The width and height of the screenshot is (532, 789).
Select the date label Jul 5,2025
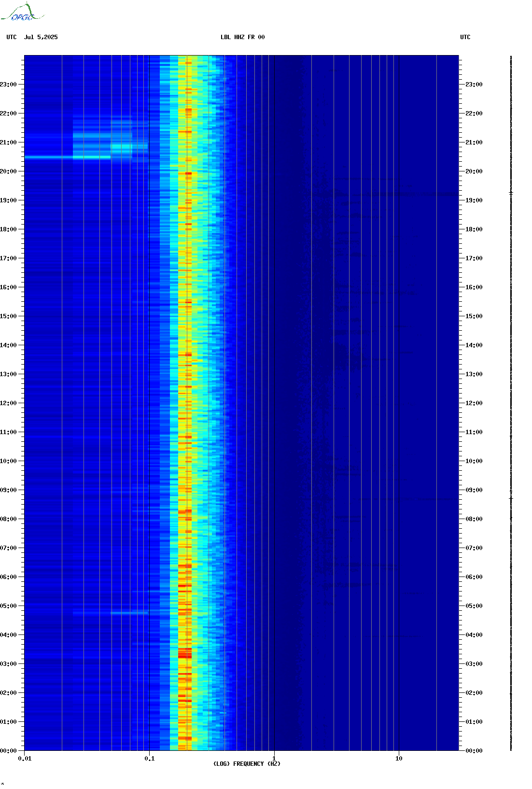[x=41, y=37]
